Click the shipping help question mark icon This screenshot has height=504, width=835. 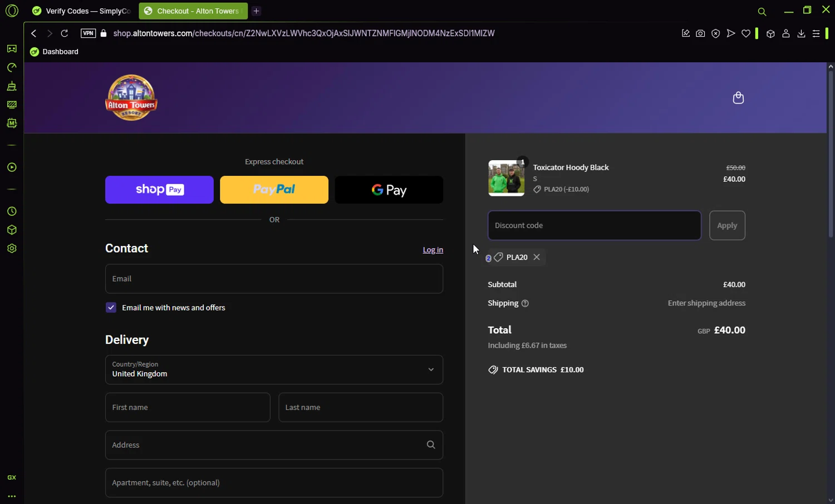525,303
